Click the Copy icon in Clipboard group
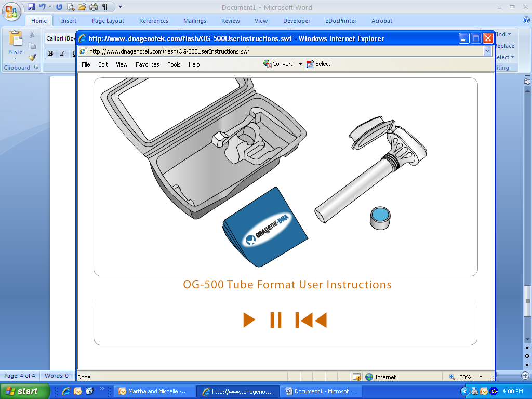This screenshot has width=532, height=399. tap(32, 46)
